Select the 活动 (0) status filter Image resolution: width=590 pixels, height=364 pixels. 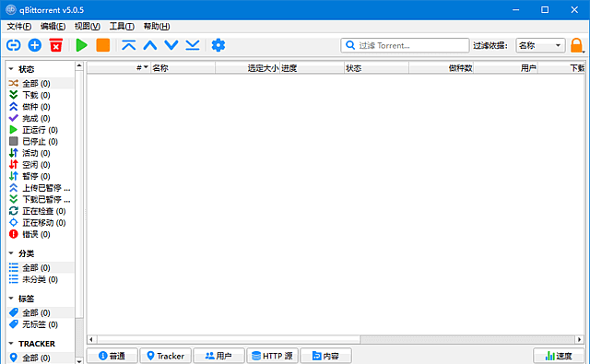(x=41, y=153)
